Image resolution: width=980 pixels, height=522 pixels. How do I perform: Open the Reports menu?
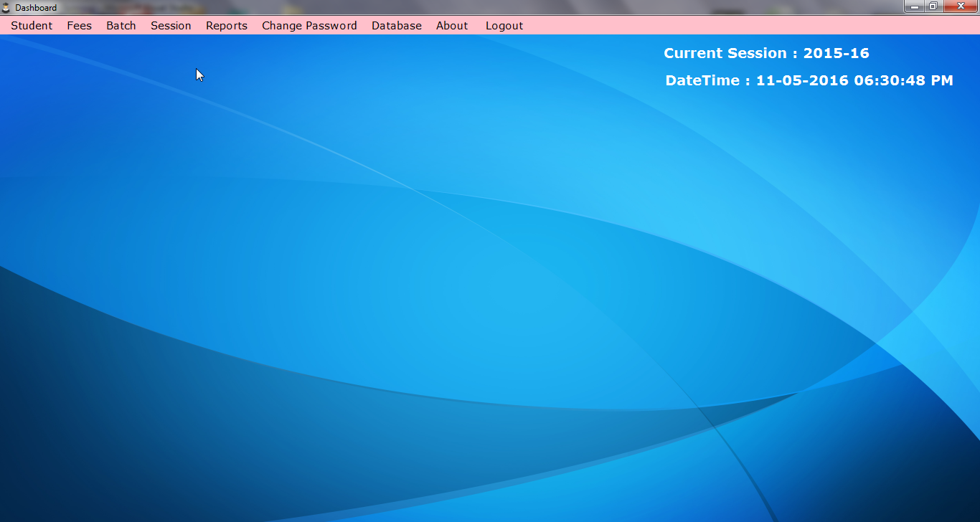(x=227, y=26)
